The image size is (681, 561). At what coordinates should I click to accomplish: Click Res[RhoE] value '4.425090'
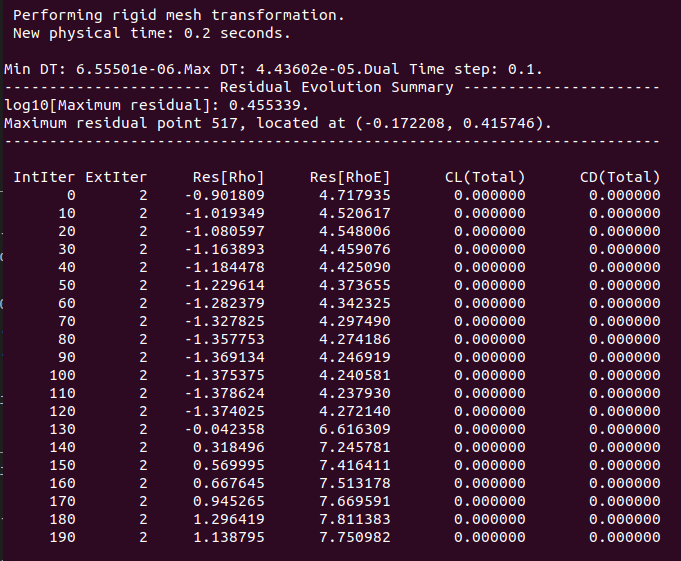pyautogui.click(x=355, y=267)
